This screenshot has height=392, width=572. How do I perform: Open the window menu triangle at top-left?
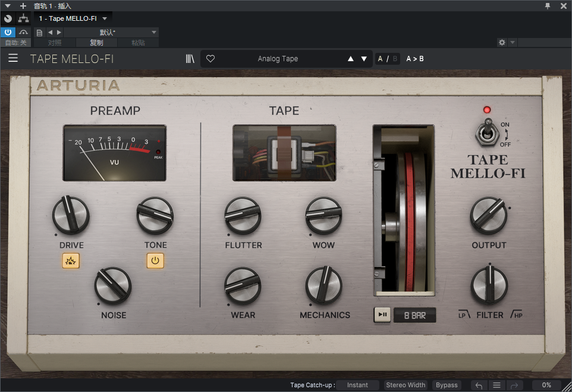8,6
